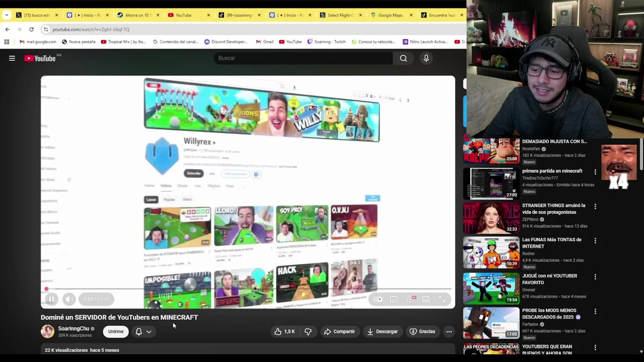Open options menu for 'YOUTUBERS QUE ERAN'

point(595,347)
